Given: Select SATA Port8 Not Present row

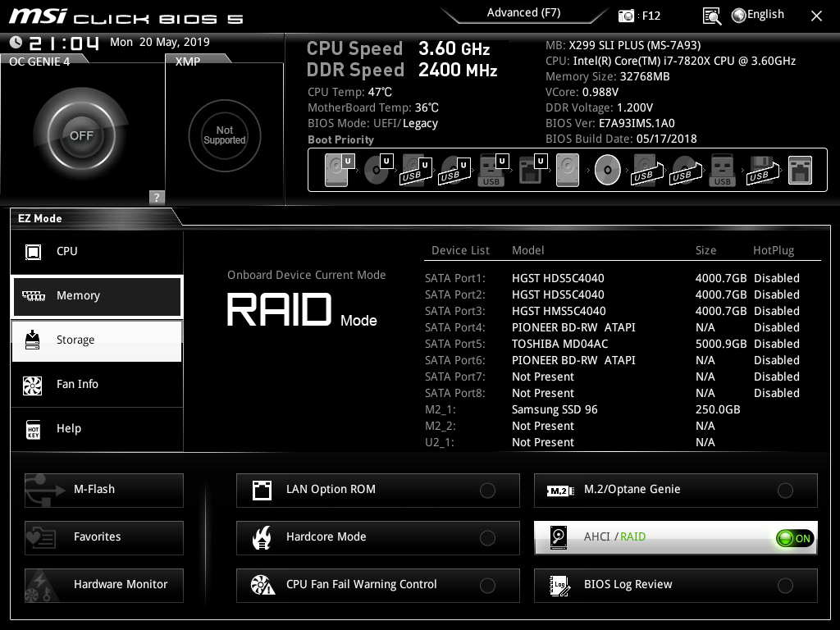Looking at the screenshot, I should (612, 393).
